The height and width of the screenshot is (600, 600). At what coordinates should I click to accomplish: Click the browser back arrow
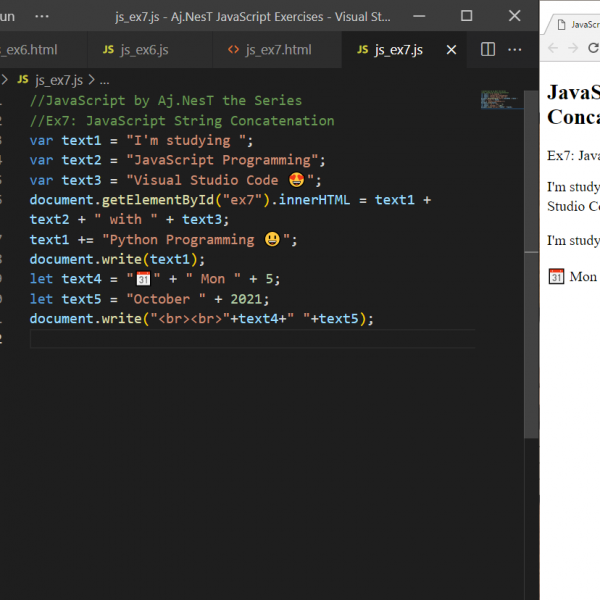pyautogui.click(x=554, y=48)
